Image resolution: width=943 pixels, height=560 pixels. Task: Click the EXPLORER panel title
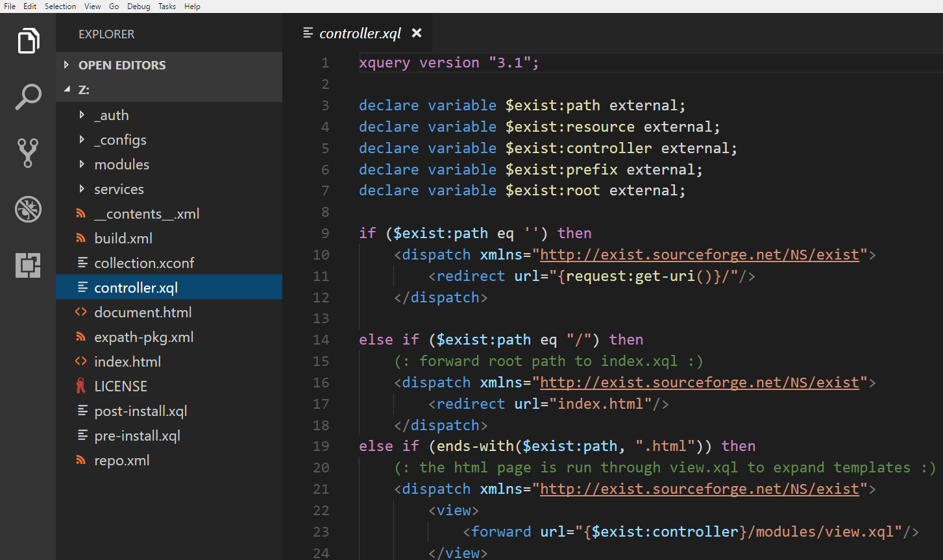tap(106, 34)
